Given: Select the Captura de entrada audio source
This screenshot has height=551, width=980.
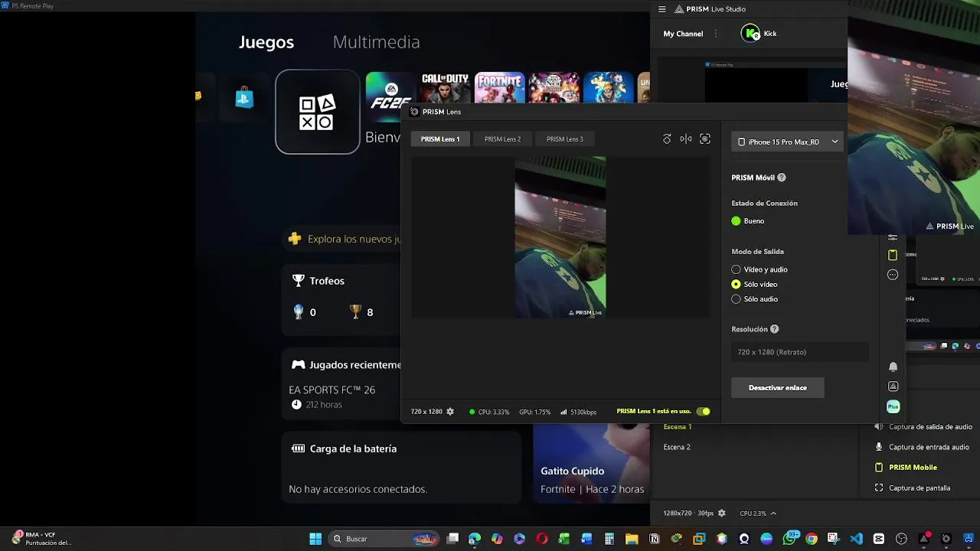Looking at the screenshot, I should tap(922, 447).
